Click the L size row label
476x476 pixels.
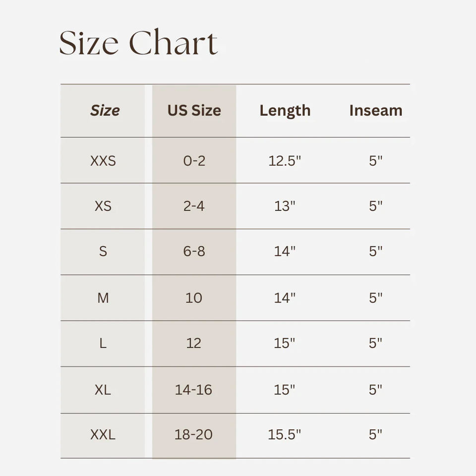[103, 343]
